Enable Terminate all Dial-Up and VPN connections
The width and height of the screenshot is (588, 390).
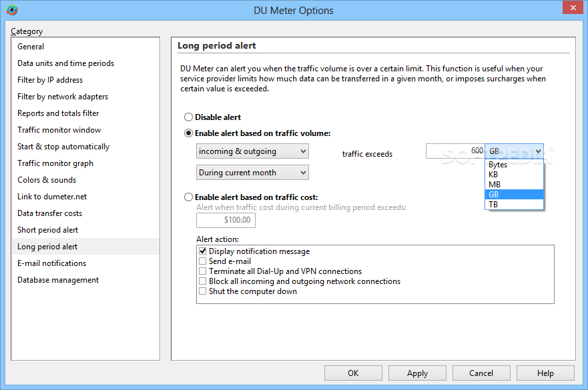[x=202, y=271]
